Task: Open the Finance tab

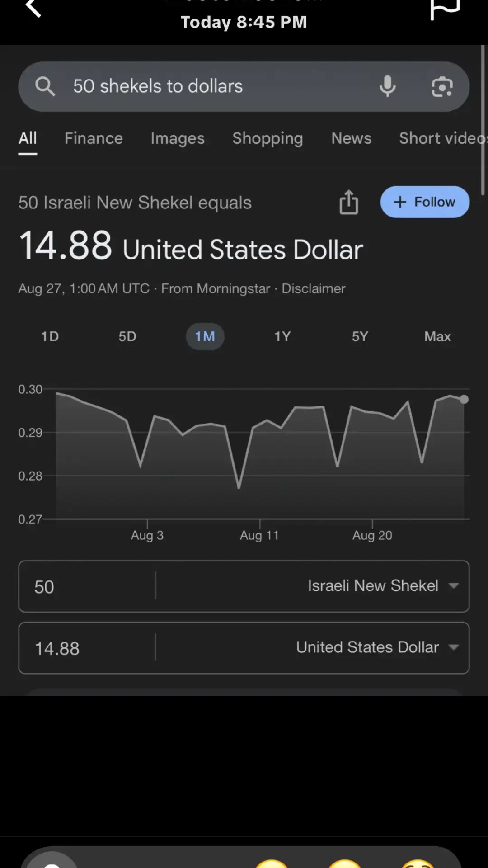Action: 94,138
